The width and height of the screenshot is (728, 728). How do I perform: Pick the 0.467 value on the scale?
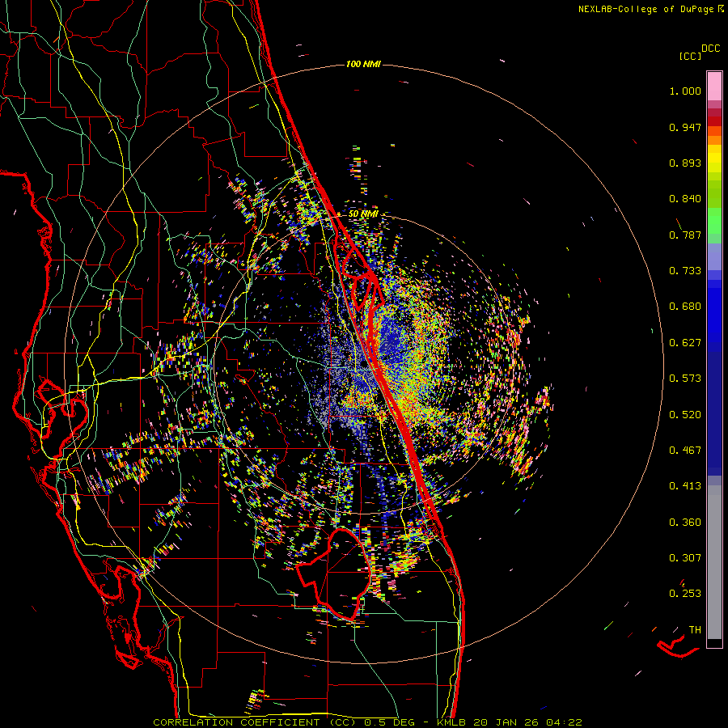(685, 451)
